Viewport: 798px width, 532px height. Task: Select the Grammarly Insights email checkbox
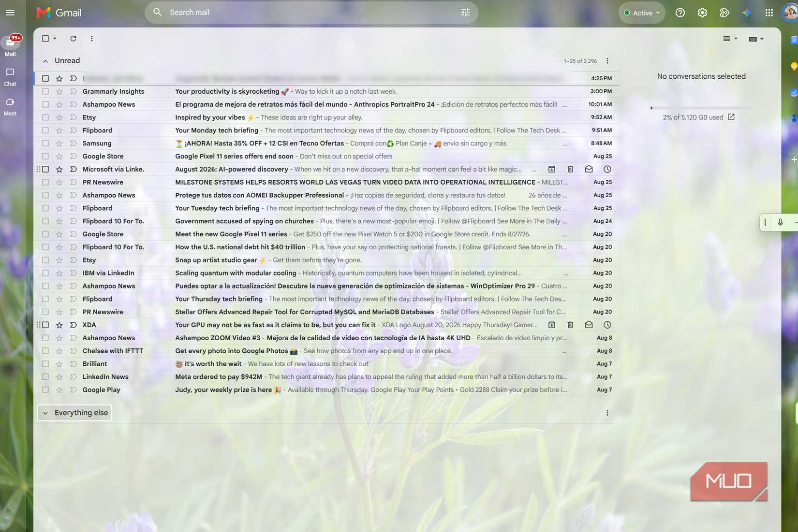pos(45,91)
